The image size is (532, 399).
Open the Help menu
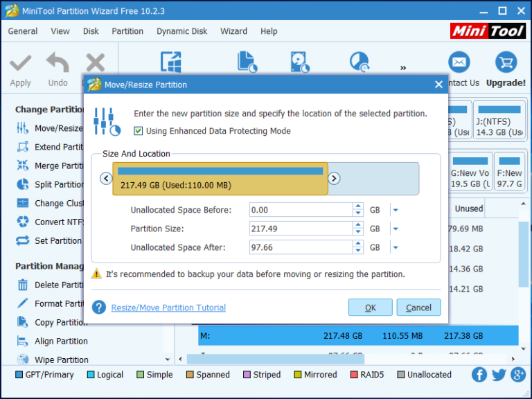269,31
